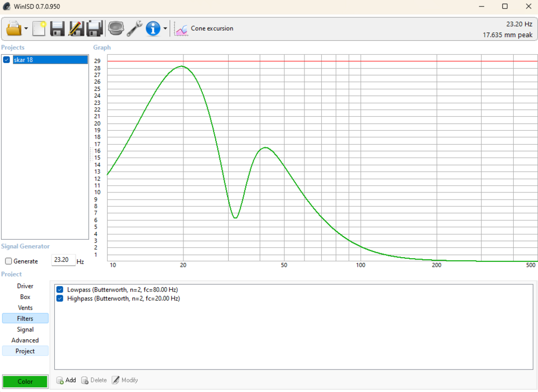Click the signal frequency field 23.20

tap(63, 260)
